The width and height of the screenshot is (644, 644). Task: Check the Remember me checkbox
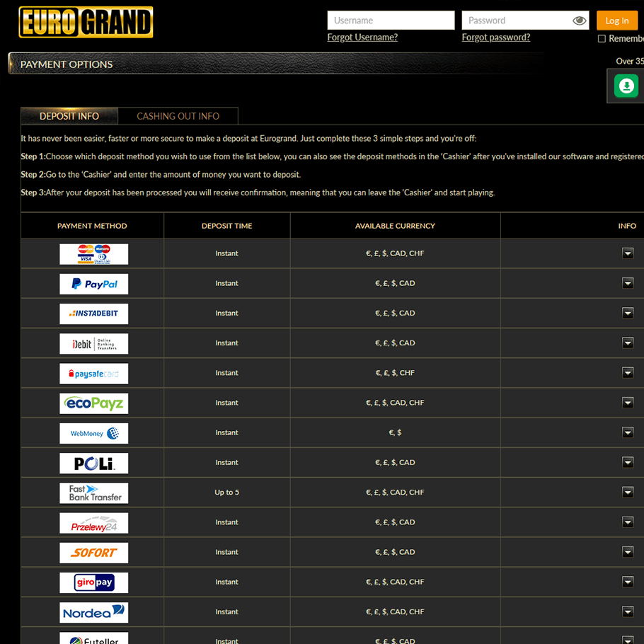(602, 39)
